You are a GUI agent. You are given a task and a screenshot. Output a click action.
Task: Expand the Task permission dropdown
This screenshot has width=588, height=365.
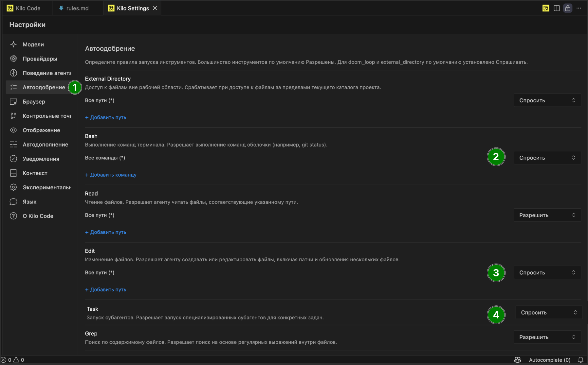pyautogui.click(x=549, y=313)
